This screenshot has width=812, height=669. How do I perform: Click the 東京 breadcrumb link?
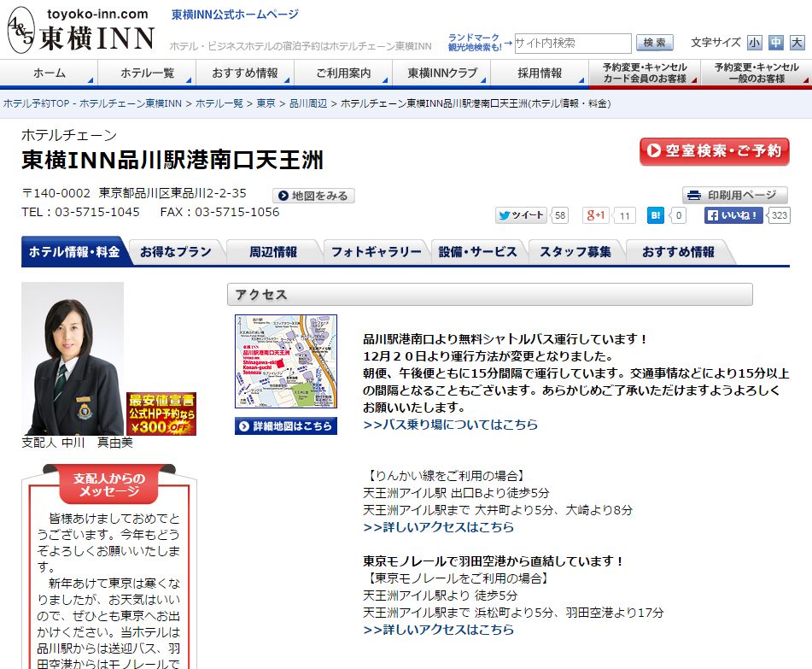click(x=266, y=103)
